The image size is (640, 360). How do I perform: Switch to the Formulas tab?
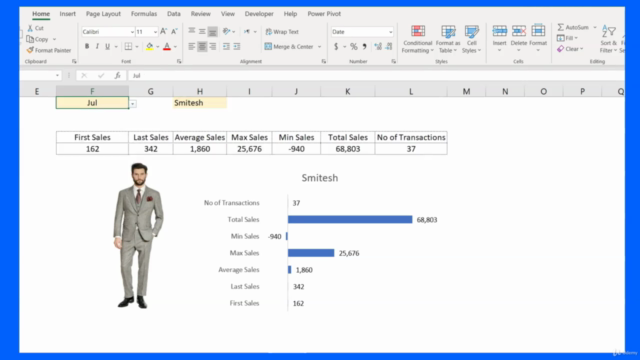pos(144,14)
